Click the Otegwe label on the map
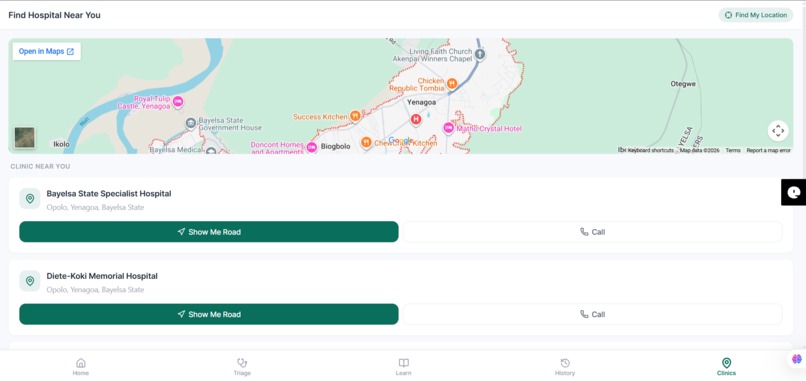Viewport: 806px width, 381px height. click(683, 83)
